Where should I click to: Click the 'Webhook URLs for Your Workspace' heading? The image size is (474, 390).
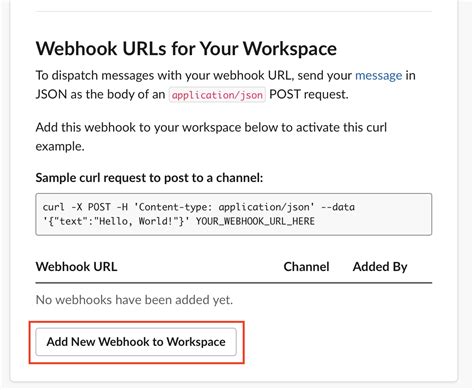tap(186, 49)
